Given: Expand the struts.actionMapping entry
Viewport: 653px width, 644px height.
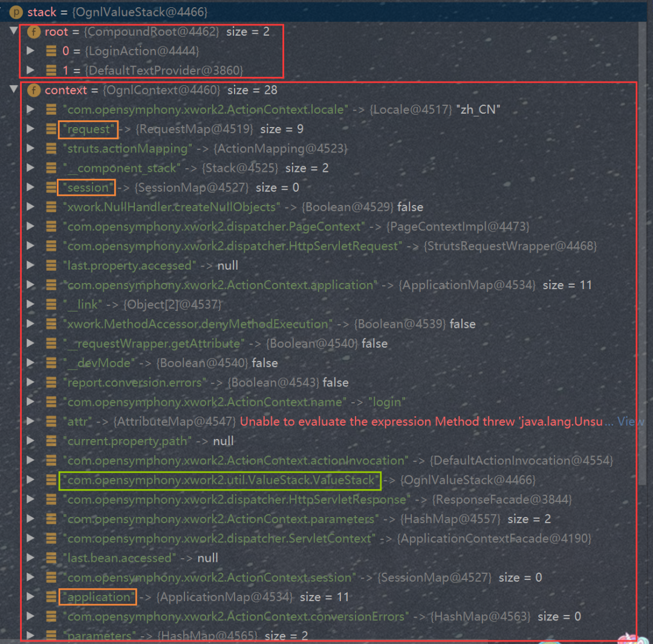Looking at the screenshot, I should point(30,148).
